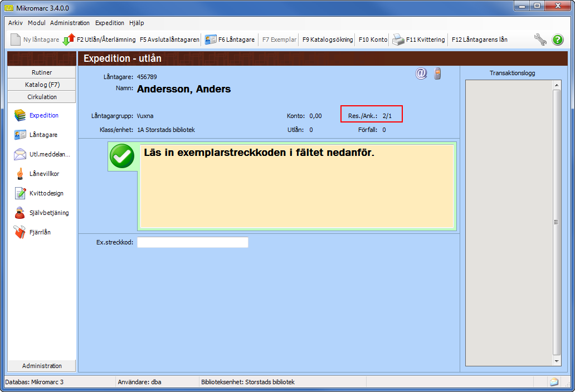The height and width of the screenshot is (392, 575).
Task: Click into the Ex.streckkod input field
Action: pos(193,242)
